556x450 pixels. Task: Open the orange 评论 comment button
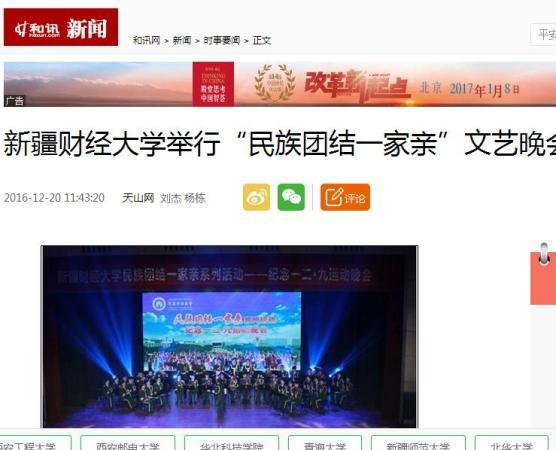(345, 197)
